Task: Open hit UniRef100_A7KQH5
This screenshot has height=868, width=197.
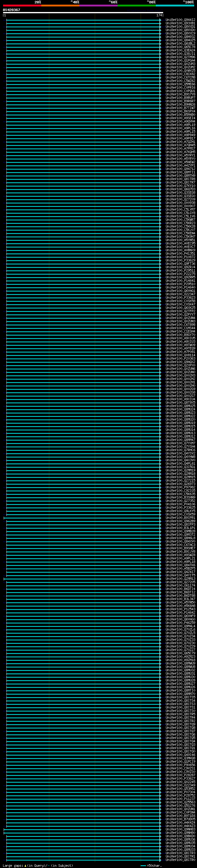Action: 180,152
